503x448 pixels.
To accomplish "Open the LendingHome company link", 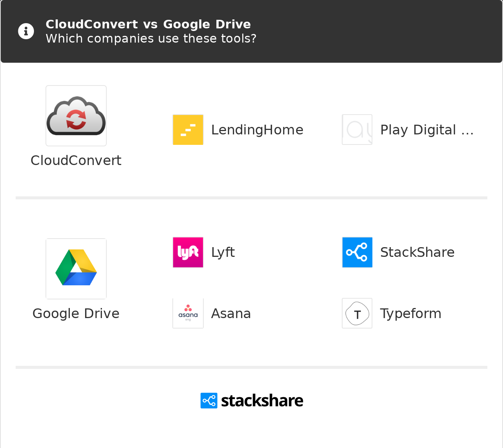I will click(x=257, y=130).
